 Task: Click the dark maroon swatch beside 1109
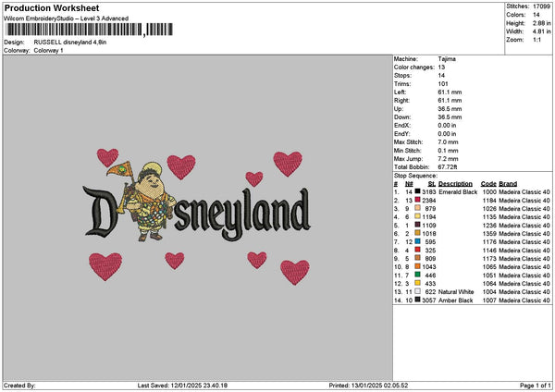pos(418,225)
